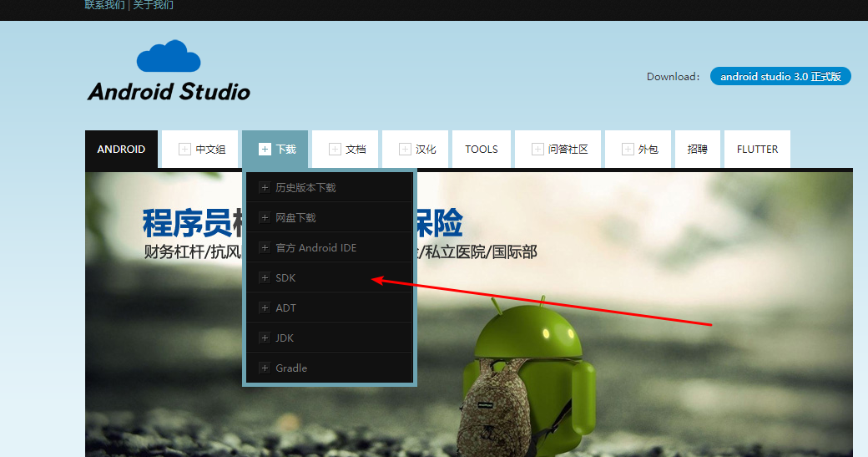Follow the 联系我们 link at top

pos(104,5)
